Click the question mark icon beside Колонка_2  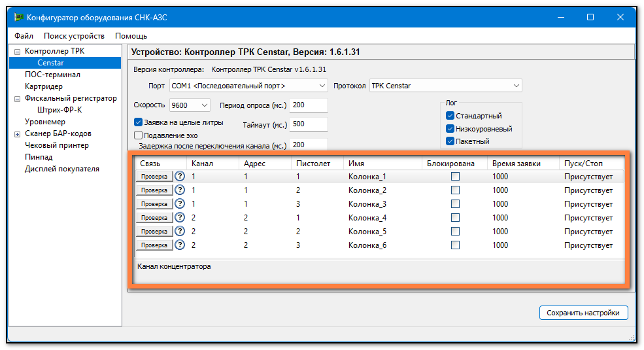click(x=180, y=190)
